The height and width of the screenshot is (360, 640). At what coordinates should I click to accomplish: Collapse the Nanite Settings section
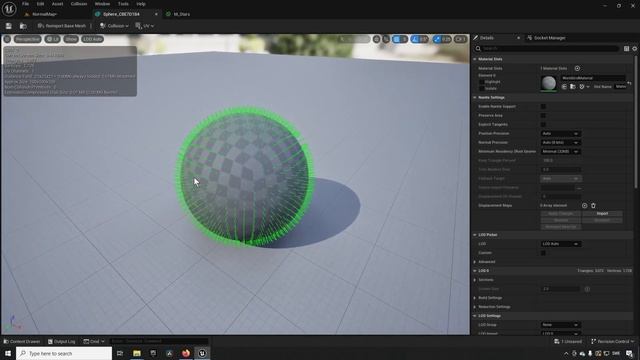pos(475,98)
